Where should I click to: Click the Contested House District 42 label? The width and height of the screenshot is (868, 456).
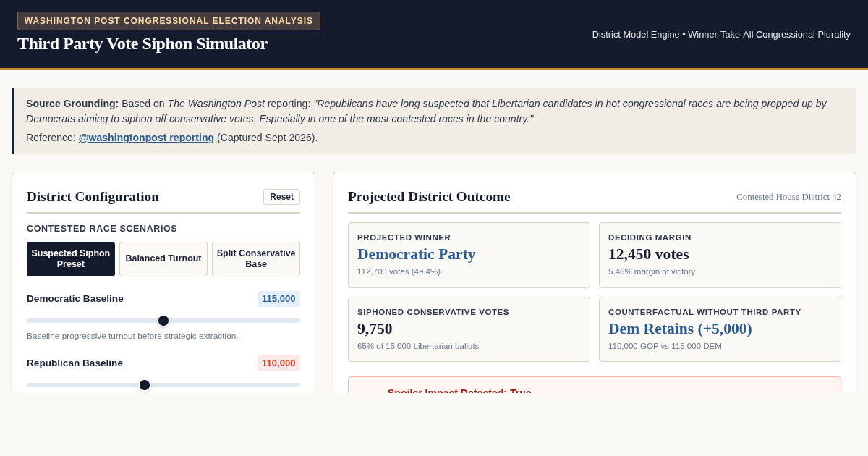pos(788,197)
